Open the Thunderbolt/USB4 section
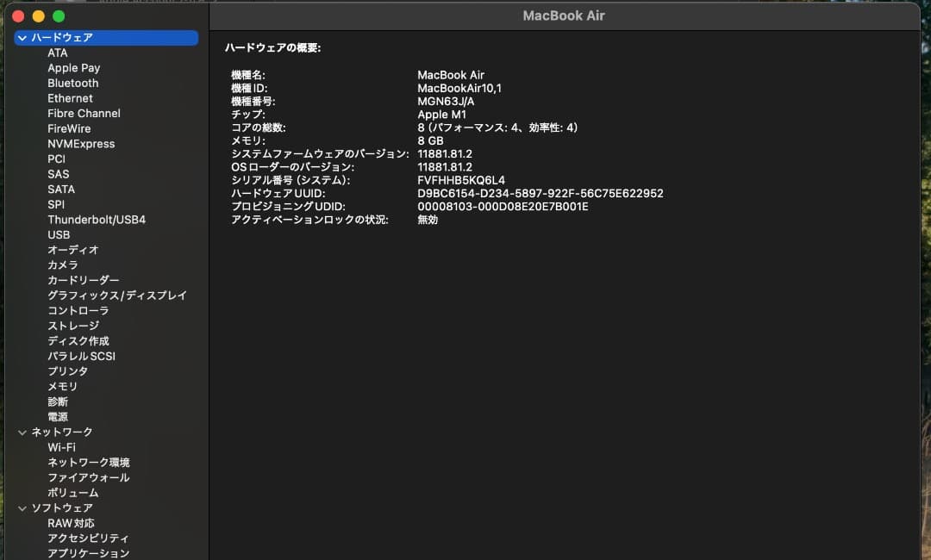The width and height of the screenshot is (931, 560). point(97,220)
